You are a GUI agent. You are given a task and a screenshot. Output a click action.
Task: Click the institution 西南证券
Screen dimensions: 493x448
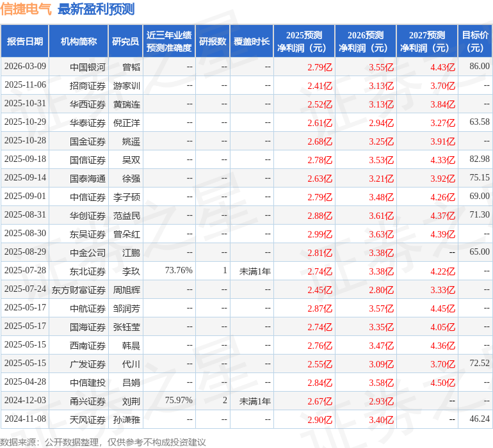(88, 345)
